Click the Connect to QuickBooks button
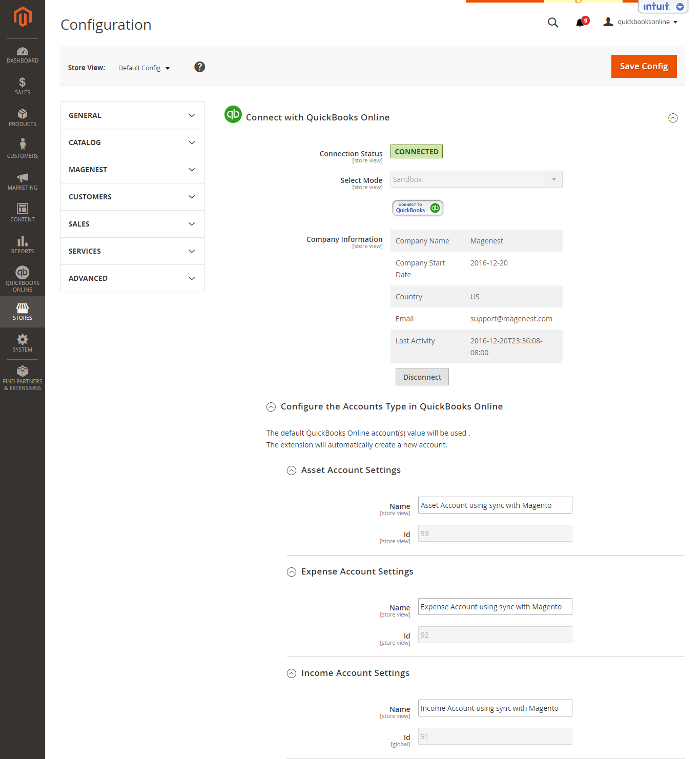 pos(418,208)
